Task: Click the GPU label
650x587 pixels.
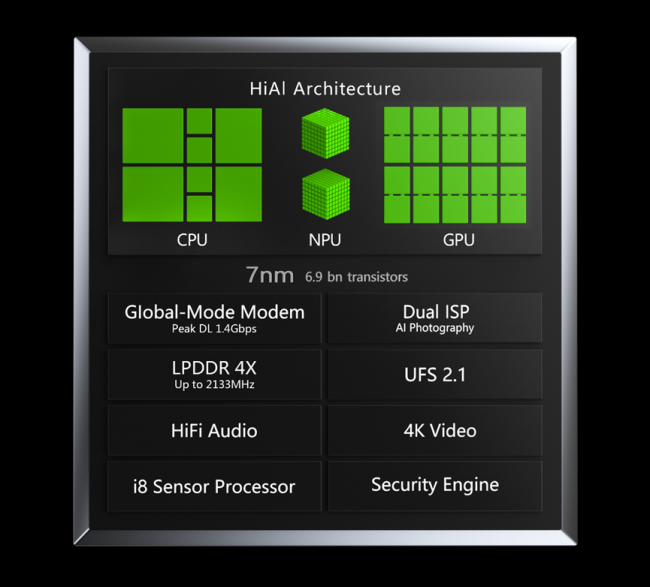Action: [458, 240]
